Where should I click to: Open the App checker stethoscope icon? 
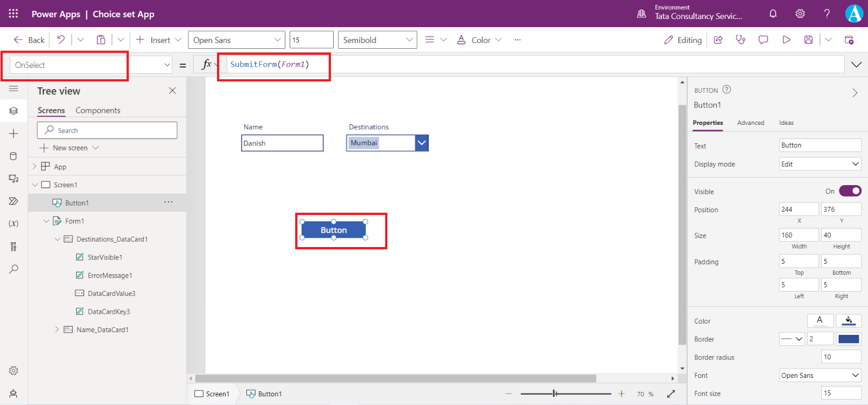click(741, 40)
